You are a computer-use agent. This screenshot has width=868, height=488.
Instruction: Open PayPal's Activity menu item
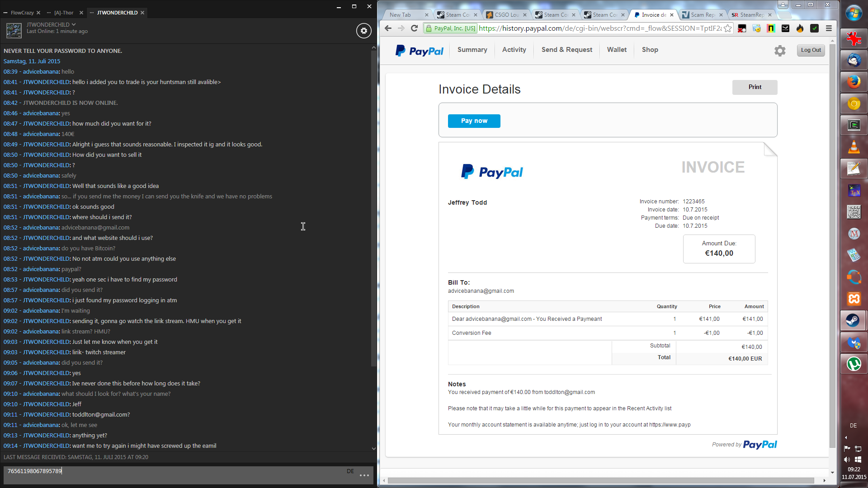(514, 50)
